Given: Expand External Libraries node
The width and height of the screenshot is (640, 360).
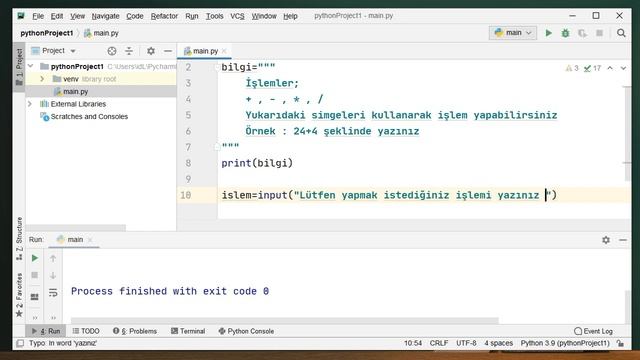Looking at the screenshot, I should pos(30,104).
